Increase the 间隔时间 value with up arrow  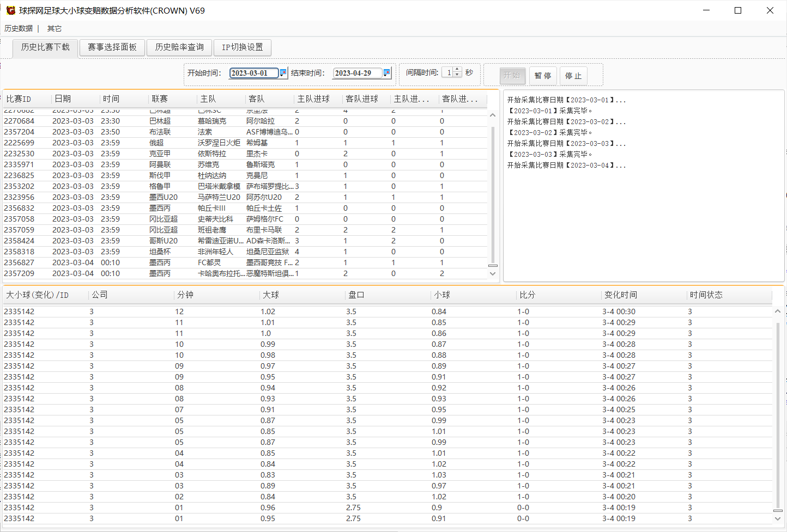pyautogui.click(x=457, y=70)
